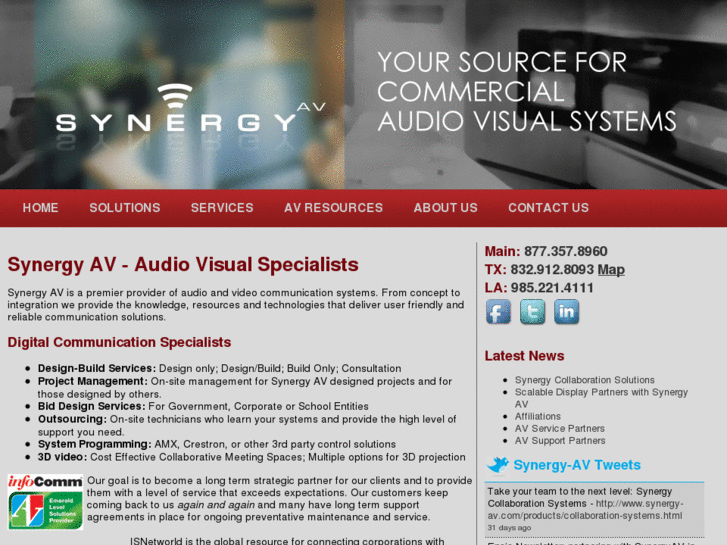Click the banner slogan 'YOUR SOURCE FOR COMMERCIAL'
The height and width of the screenshot is (545, 727).
pyautogui.click(x=502, y=77)
